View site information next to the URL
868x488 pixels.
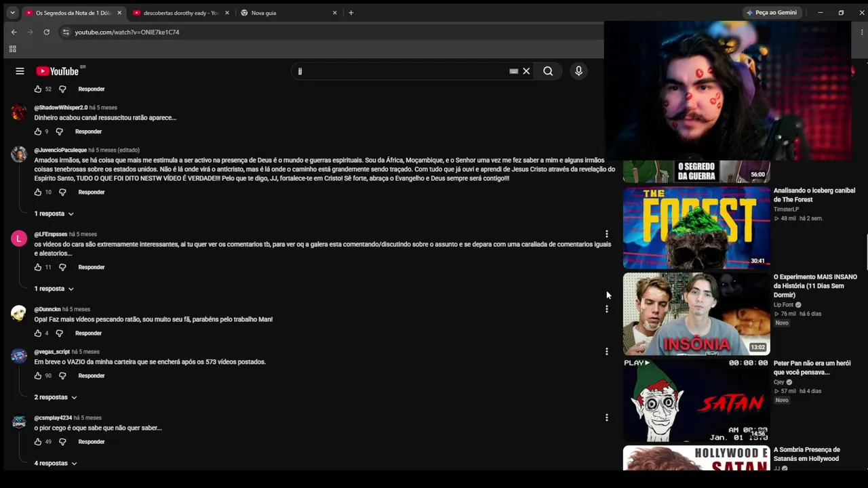(x=66, y=32)
